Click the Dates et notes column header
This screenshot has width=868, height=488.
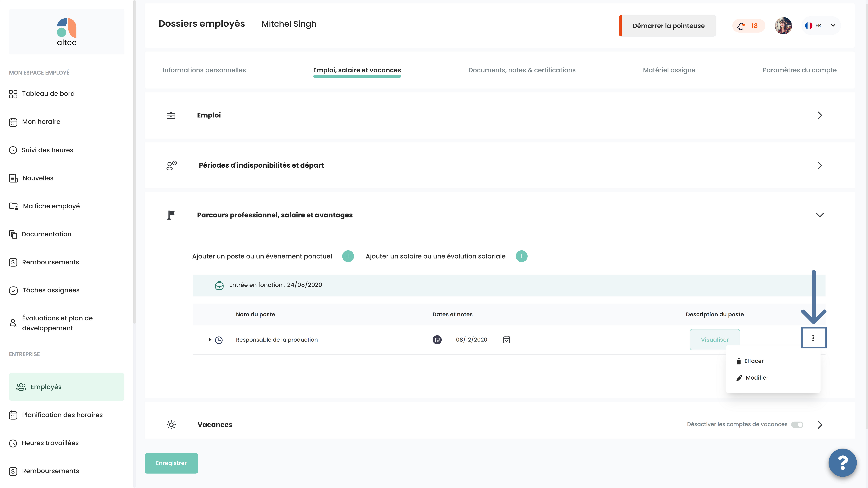(x=452, y=314)
